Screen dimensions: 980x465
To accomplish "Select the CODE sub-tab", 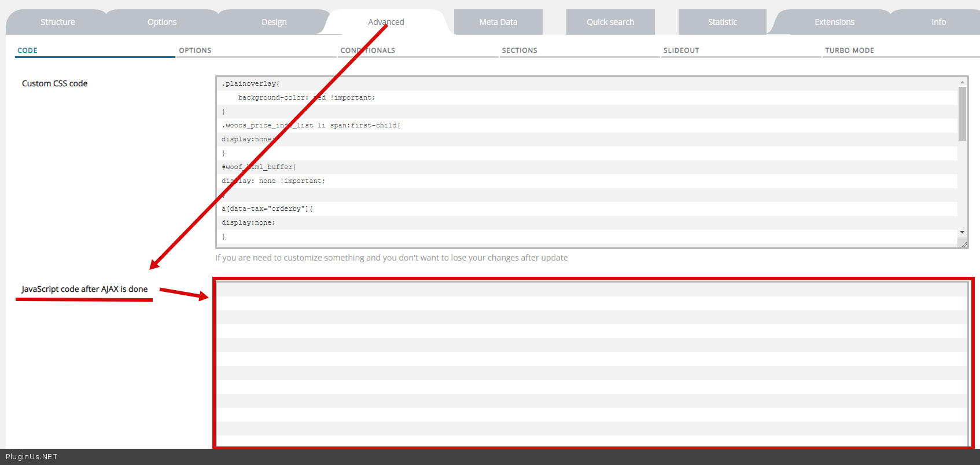I will click(x=27, y=50).
